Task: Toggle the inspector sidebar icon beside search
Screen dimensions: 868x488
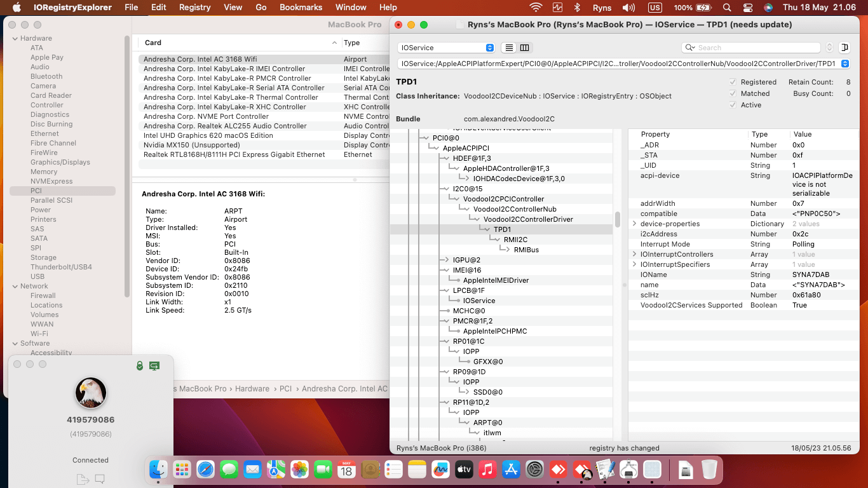Action: pyautogui.click(x=844, y=48)
